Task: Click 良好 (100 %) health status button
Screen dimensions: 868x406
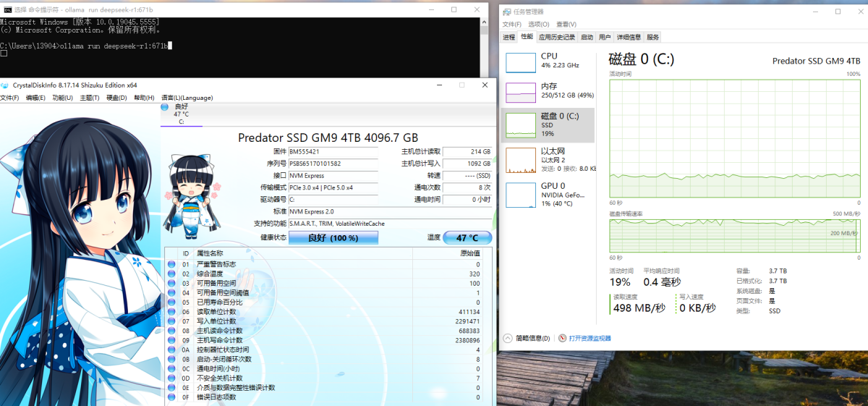Action: pyautogui.click(x=333, y=237)
